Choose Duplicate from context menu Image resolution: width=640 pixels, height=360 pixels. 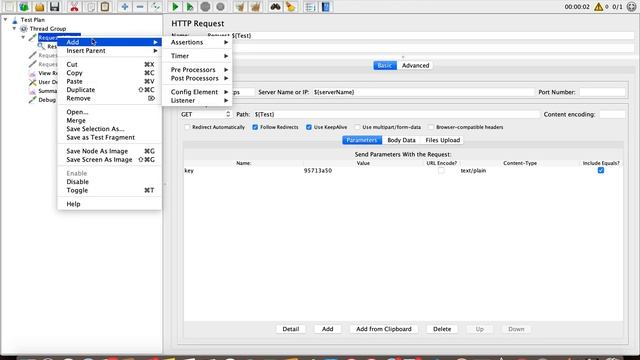pos(109,90)
